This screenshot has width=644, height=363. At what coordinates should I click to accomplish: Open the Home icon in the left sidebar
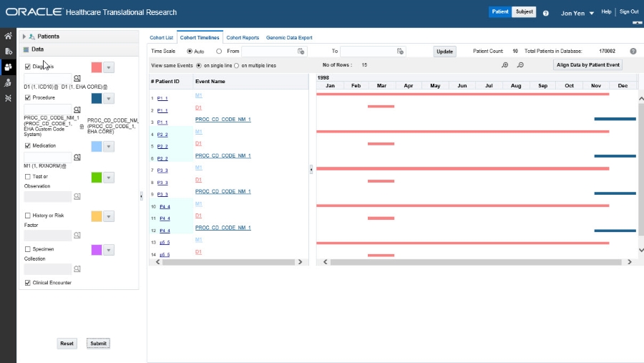coord(8,37)
